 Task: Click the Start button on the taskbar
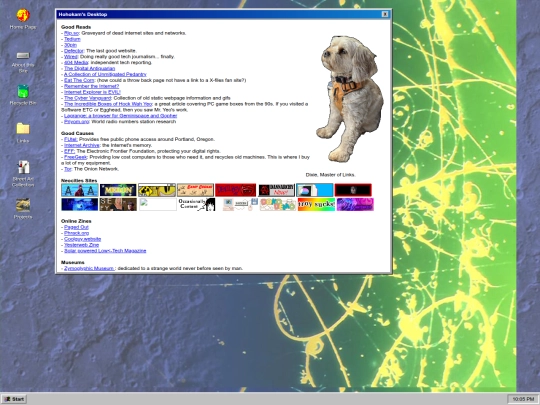tap(14, 399)
